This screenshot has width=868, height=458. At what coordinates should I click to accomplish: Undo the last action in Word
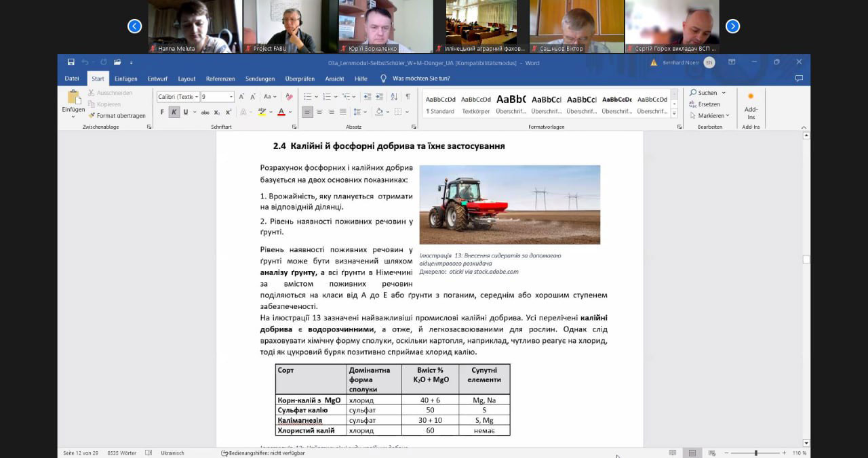tap(86, 62)
